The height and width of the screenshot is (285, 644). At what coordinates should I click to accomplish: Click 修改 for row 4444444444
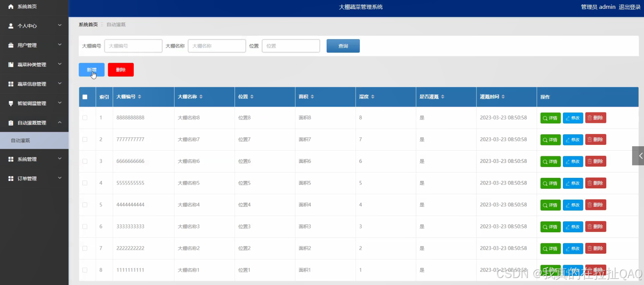pos(573,205)
